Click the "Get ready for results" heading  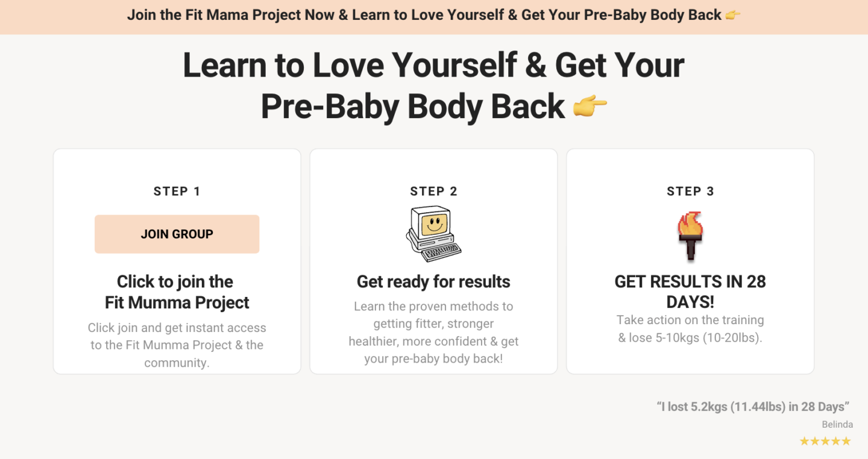433,282
